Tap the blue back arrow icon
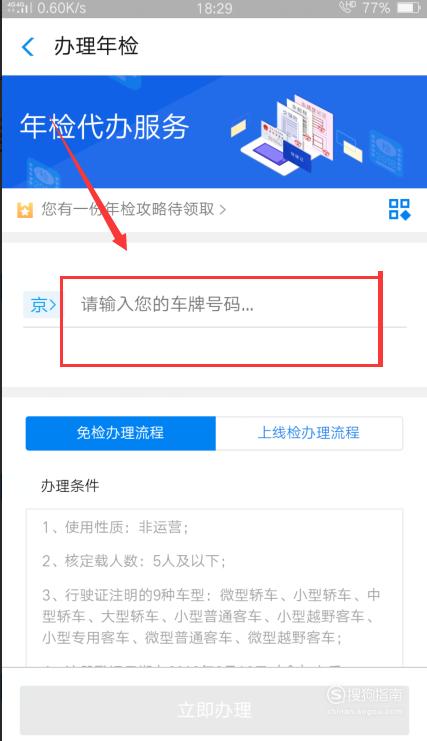427x741 pixels. click(x=28, y=47)
